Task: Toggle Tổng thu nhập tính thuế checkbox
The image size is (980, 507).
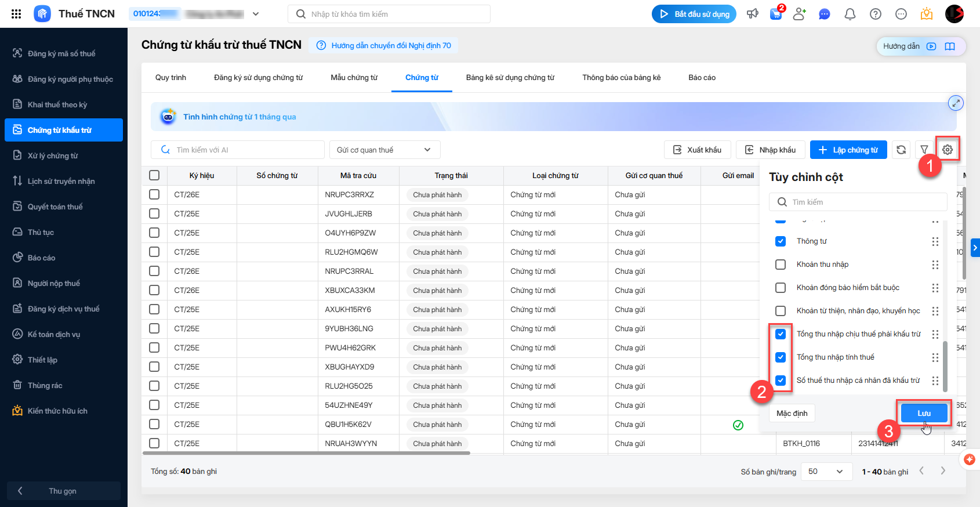Action: (x=781, y=357)
